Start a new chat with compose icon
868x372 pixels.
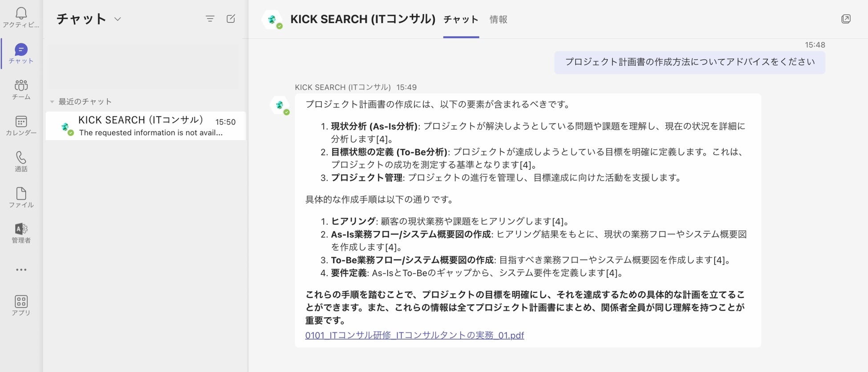[231, 19]
